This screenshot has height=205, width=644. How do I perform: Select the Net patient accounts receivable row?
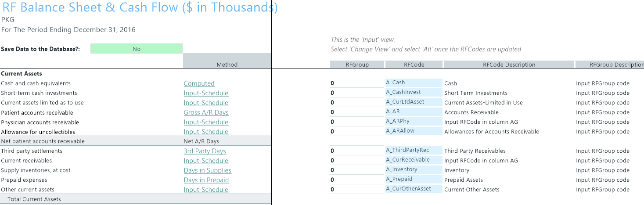point(136,141)
